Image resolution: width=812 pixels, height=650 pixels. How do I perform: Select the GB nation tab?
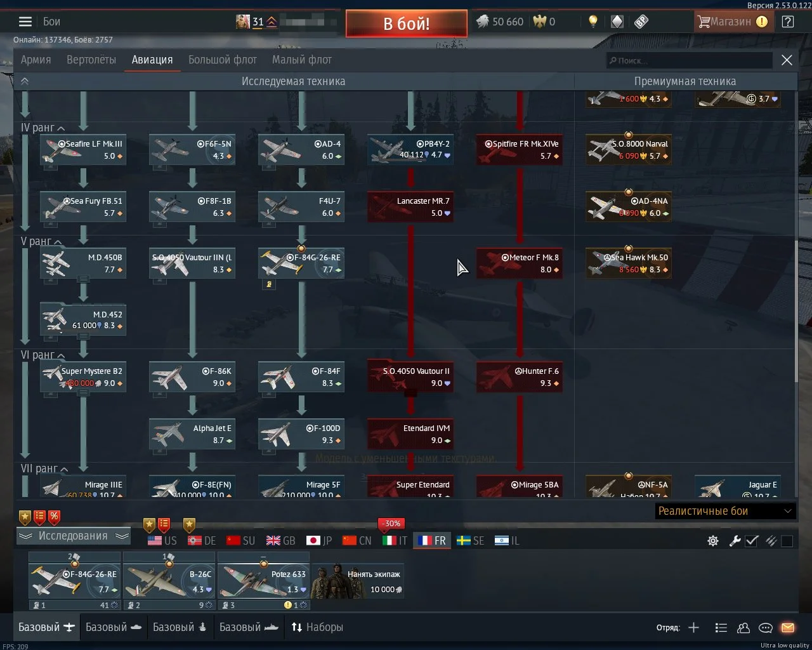pyautogui.click(x=281, y=541)
